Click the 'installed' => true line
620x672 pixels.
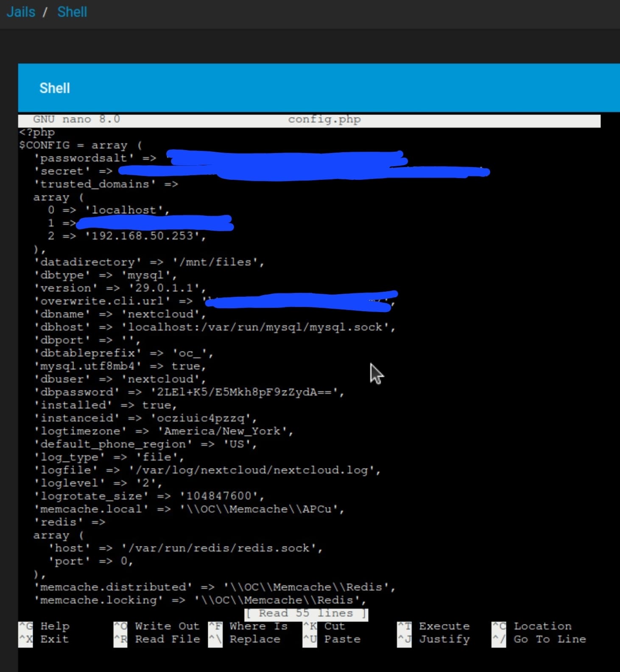coord(105,405)
